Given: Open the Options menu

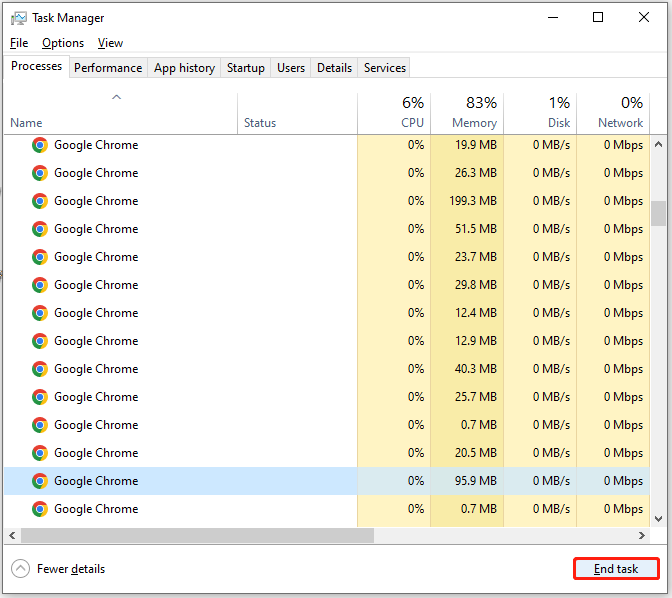Looking at the screenshot, I should point(63,43).
